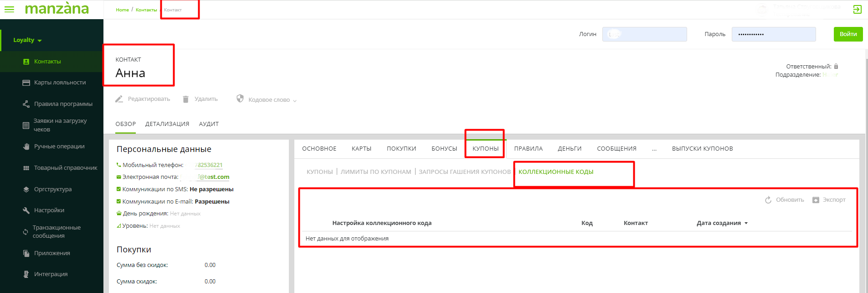The width and height of the screenshot is (868, 293).
Task: Click the Delete trash icon
Action: click(x=186, y=99)
